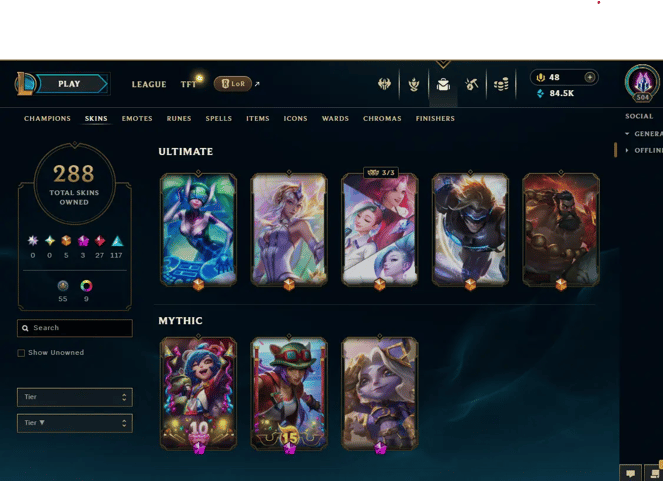Select the DJ Sona ultimate skin thumbnail
This screenshot has width=663, height=481.
[198, 230]
